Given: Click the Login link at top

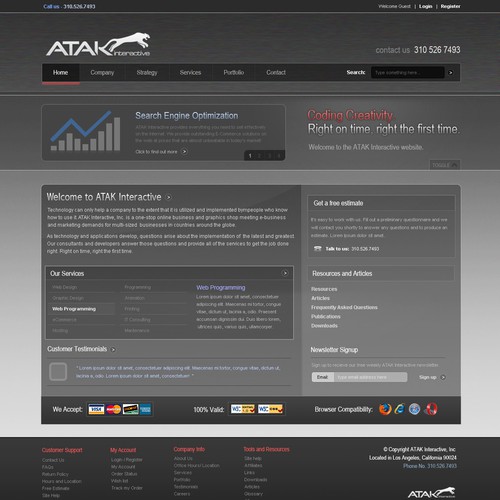Looking at the screenshot, I should click(x=426, y=6).
